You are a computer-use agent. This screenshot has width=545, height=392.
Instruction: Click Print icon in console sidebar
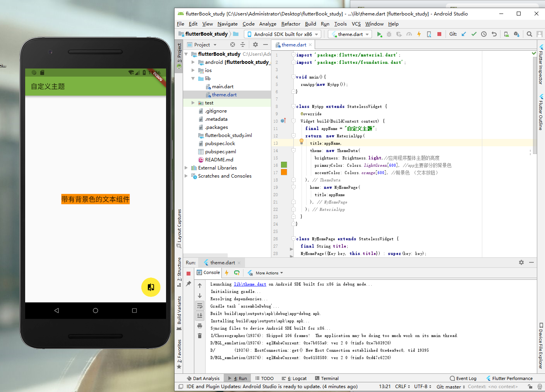click(200, 326)
